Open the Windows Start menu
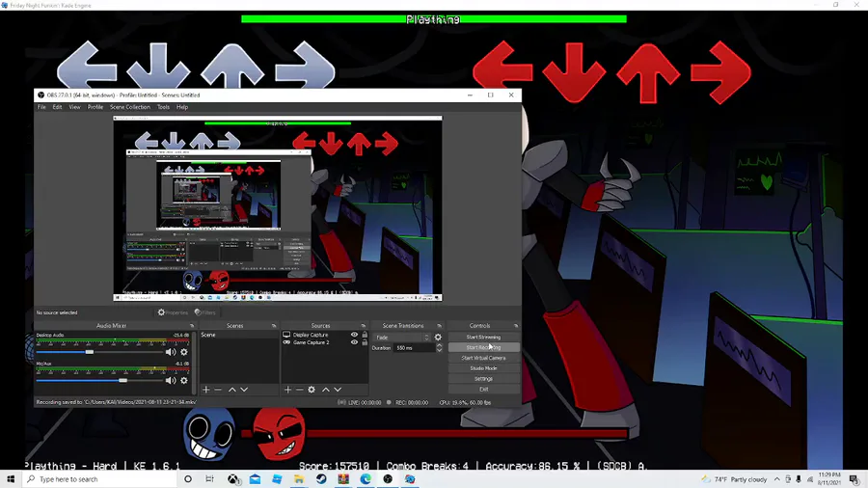The width and height of the screenshot is (868, 488). pos(11,479)
